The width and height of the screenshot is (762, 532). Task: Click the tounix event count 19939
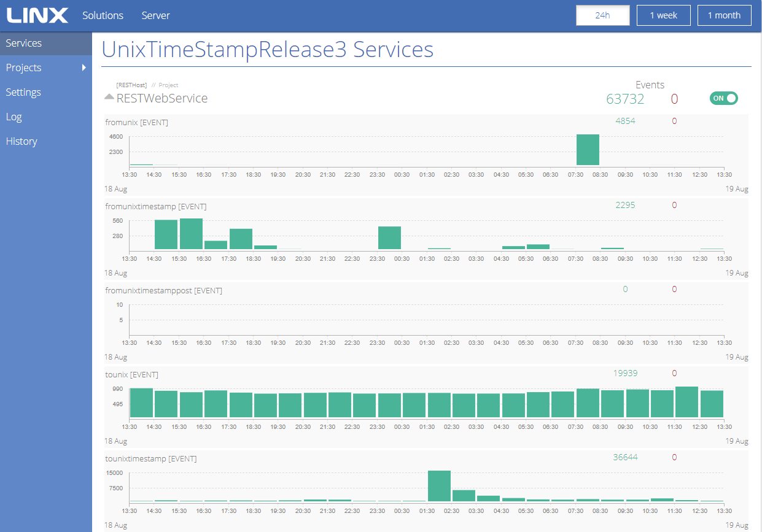[625, 373]
